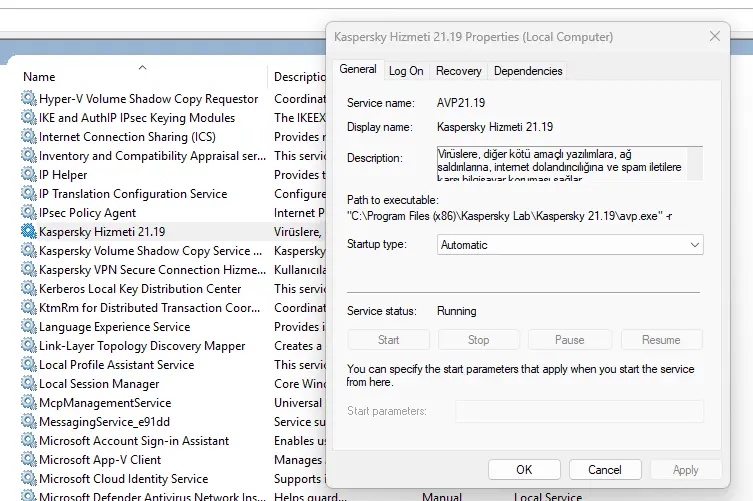
Task: Click the highlighted gear icon for Kaspersky Hizmeti 21.19
Action: click(x=29, y=232)
